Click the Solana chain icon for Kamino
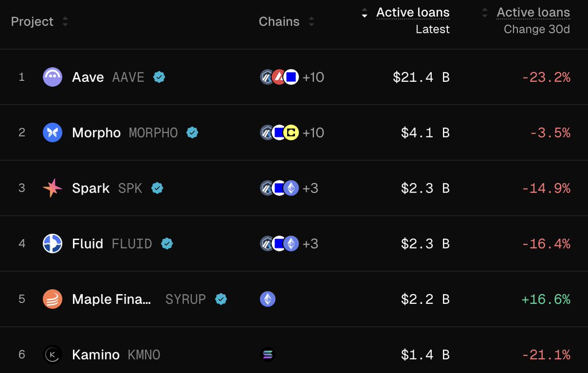This screenshot has width=588, height=373. click(268, 354)
